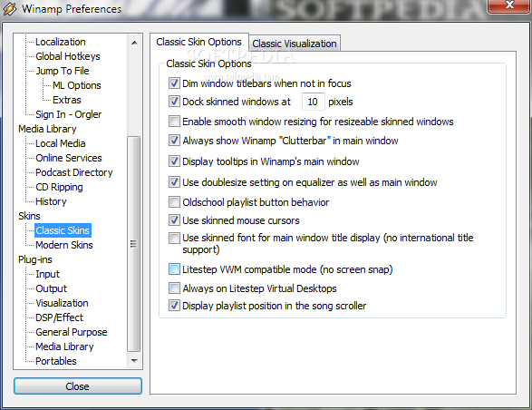Select Visualization plug-ins item

(62, 303)
